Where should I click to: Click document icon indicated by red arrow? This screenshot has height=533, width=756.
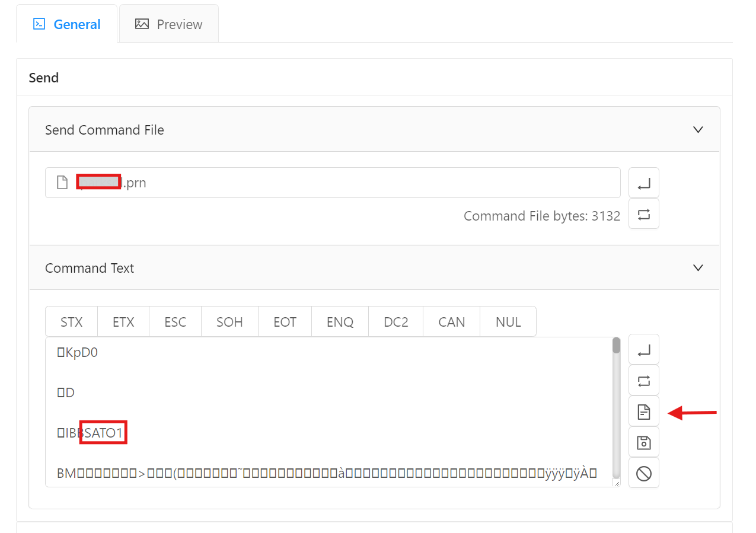pyautogui.click(x=643, y=411)
